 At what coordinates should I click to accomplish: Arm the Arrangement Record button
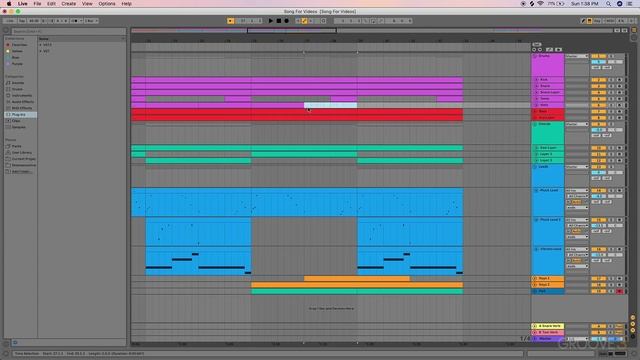click(x=287, y=21)
